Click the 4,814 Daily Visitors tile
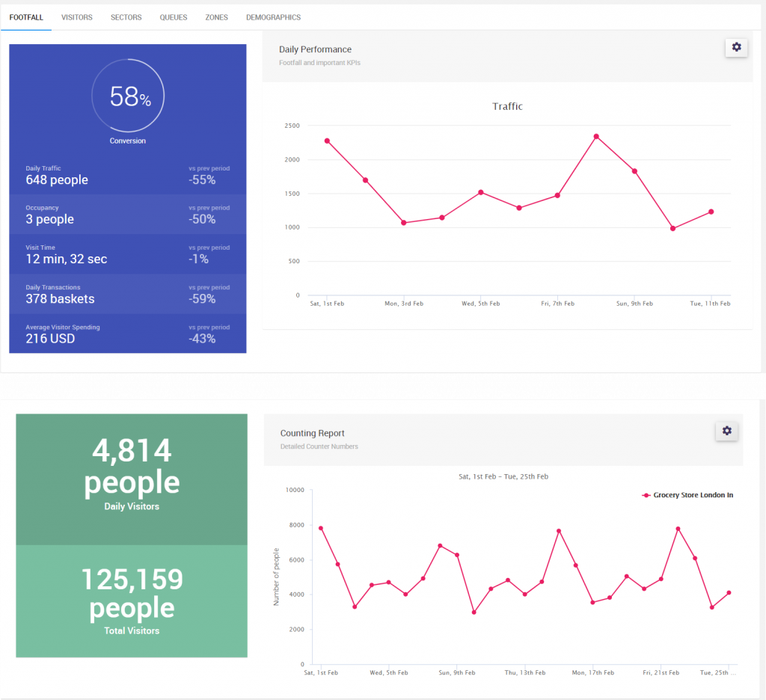Screen dimensions: 766x700 (132, 479)
